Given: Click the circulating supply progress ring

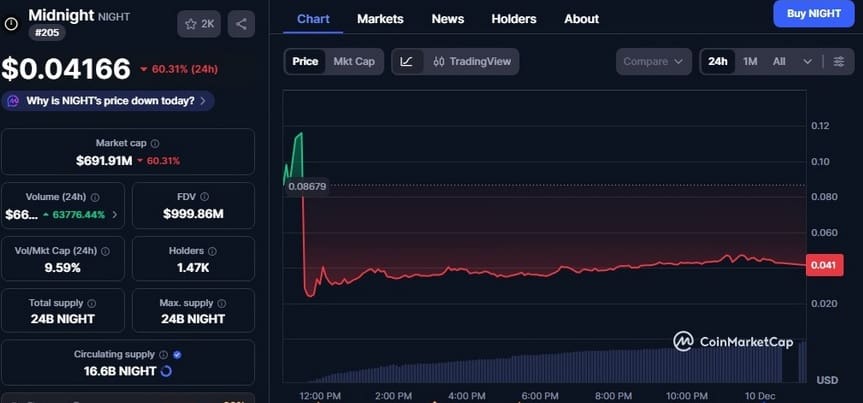Looking at the screenshot, I should tap(166, 371).
